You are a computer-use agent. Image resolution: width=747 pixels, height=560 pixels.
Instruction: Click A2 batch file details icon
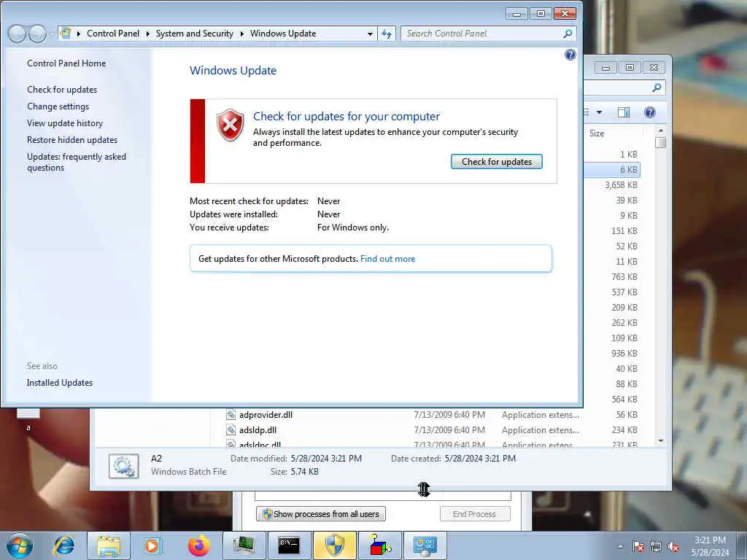point(123,466)
